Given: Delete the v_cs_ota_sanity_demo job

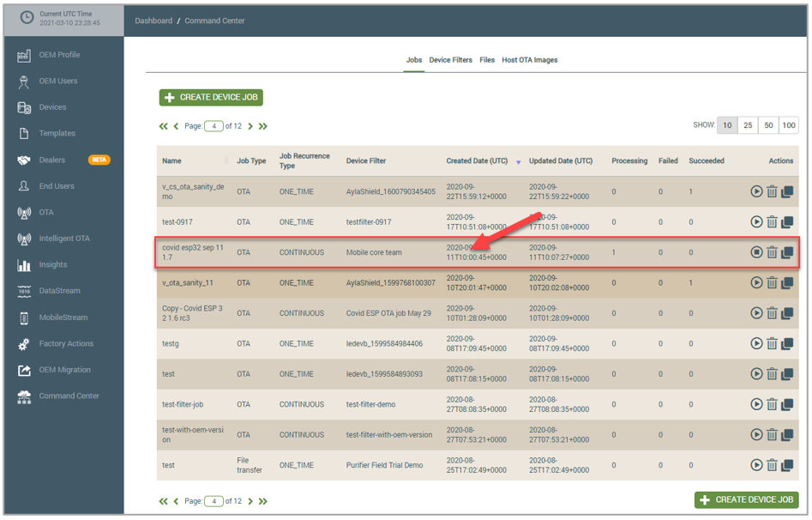Looking at the screenshot, I should point(772,191).
